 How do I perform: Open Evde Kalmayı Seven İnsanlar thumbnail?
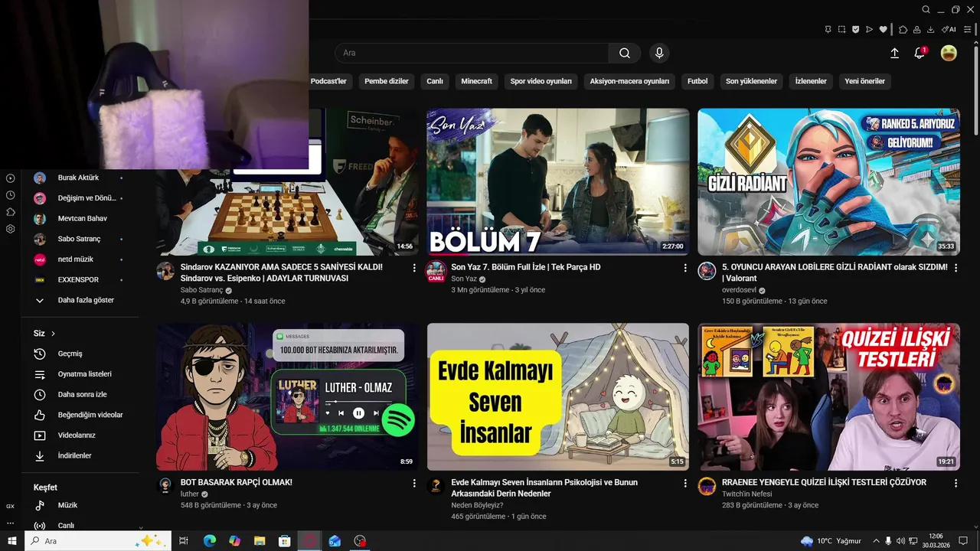click(x=558, y=396)
